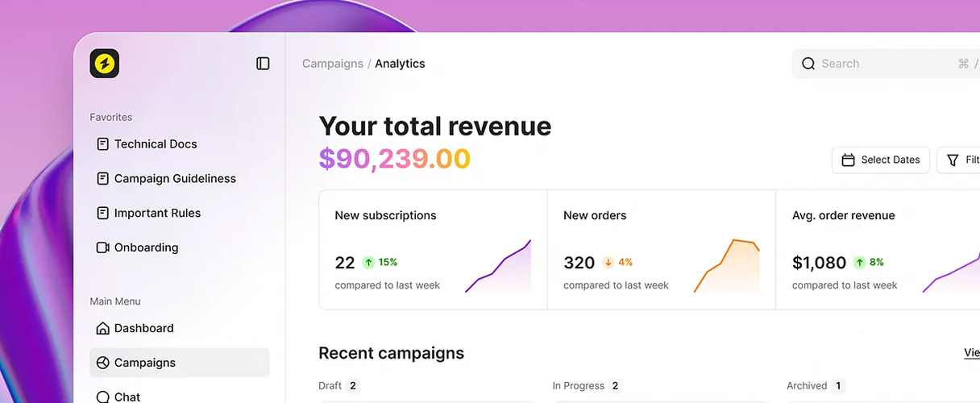Open the Filter options button
980x403 pixels.
coord(961,160)
